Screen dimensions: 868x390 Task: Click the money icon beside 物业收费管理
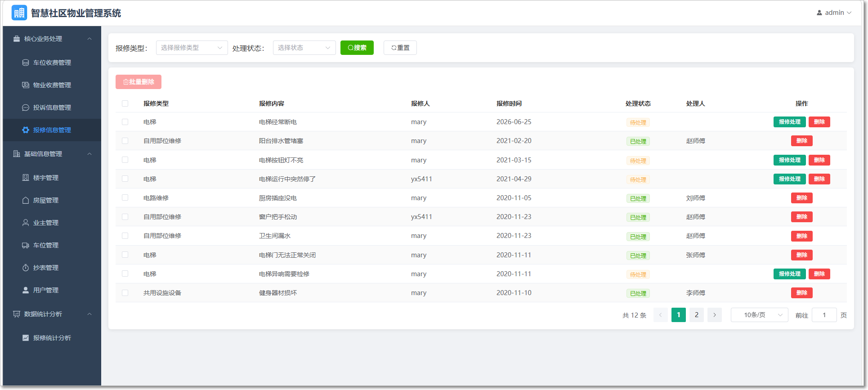pos(26,85)
